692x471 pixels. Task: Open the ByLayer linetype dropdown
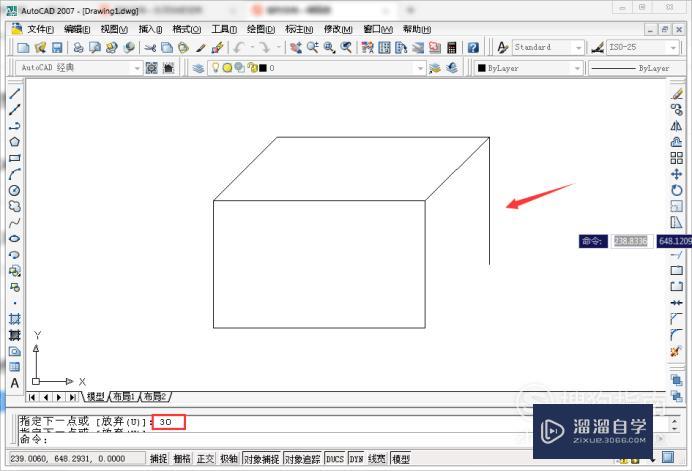point(637,68)
